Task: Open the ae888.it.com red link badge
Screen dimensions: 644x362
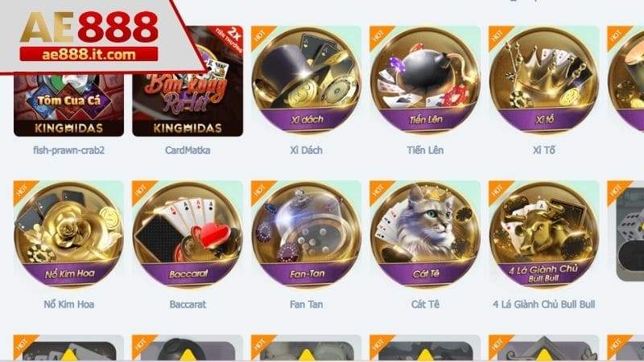Action: point(89,55)
